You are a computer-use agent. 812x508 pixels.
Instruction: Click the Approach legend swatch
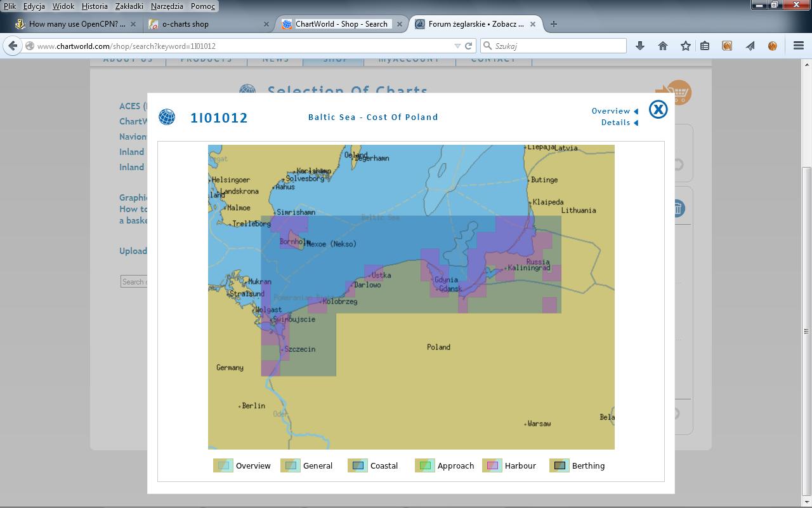pos(425,465)
